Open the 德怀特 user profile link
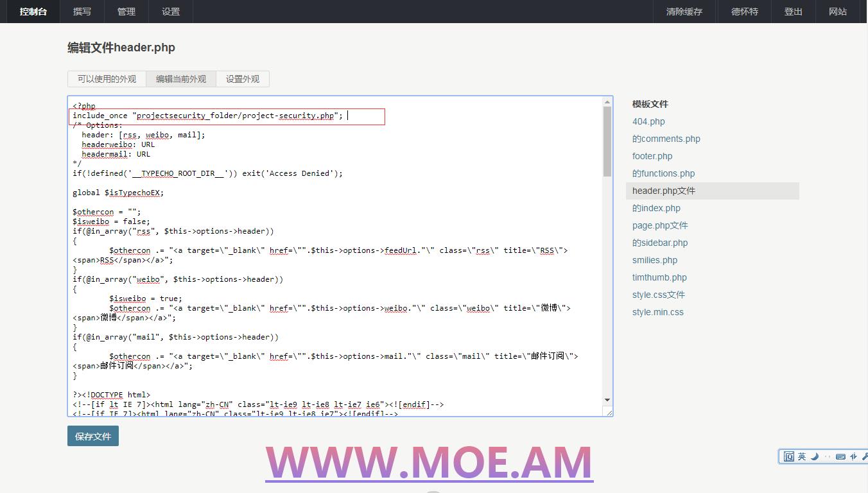The height and width of the screenshot is (493, 868). pyautogui.click(x=745, y=12)
